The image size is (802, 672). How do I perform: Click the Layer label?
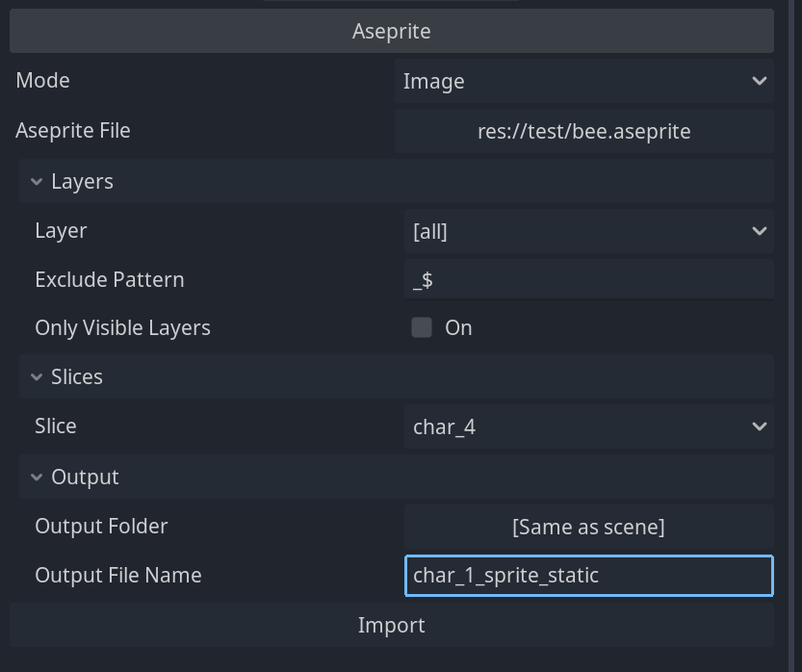(x=61, y=231)
